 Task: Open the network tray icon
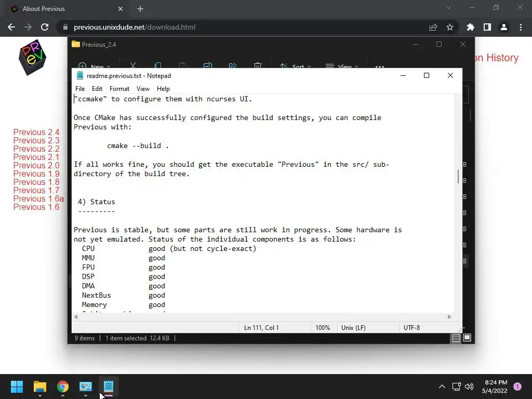(456, 387)
